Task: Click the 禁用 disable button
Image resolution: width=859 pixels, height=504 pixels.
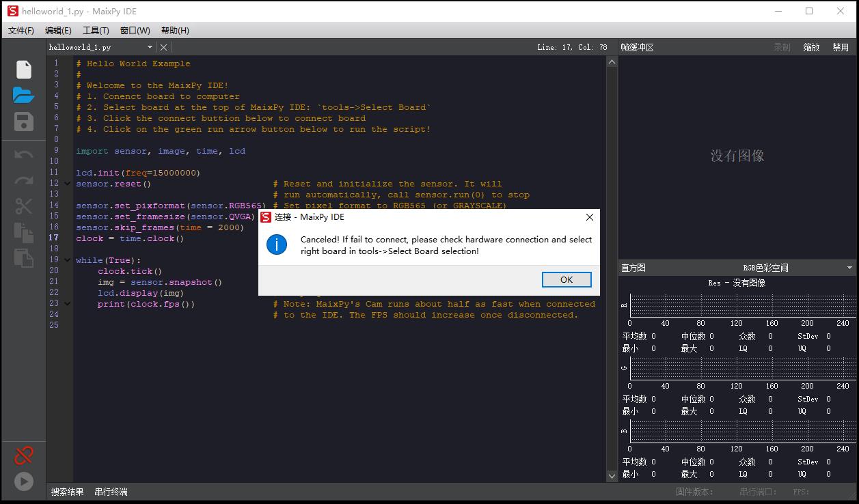Action: click(x=841, y=47)
